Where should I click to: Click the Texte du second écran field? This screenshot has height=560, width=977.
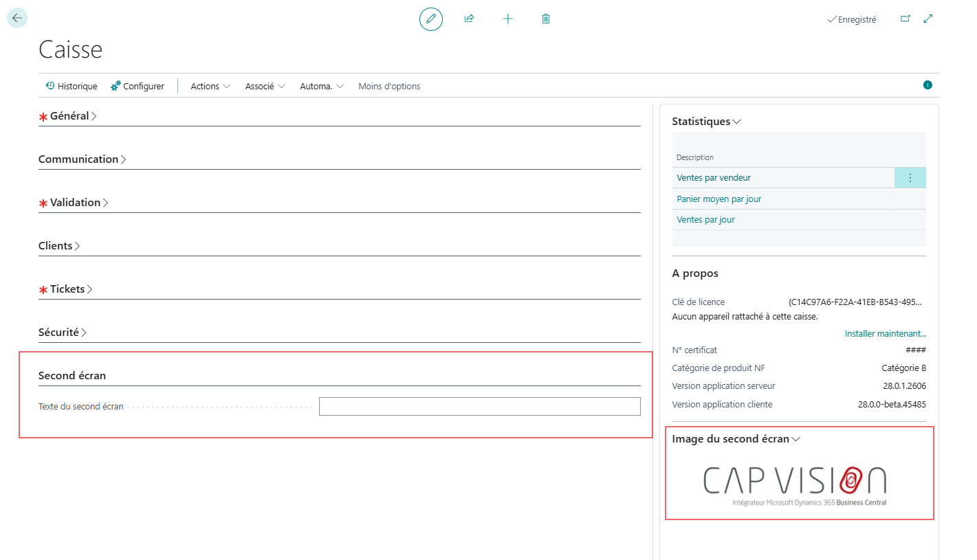click(480, 407)
